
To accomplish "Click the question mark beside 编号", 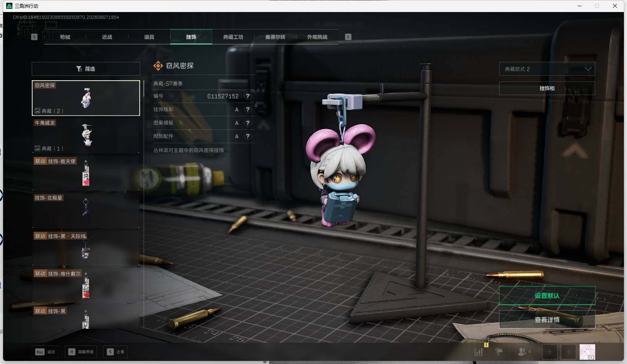I will (x=248, y=96).
